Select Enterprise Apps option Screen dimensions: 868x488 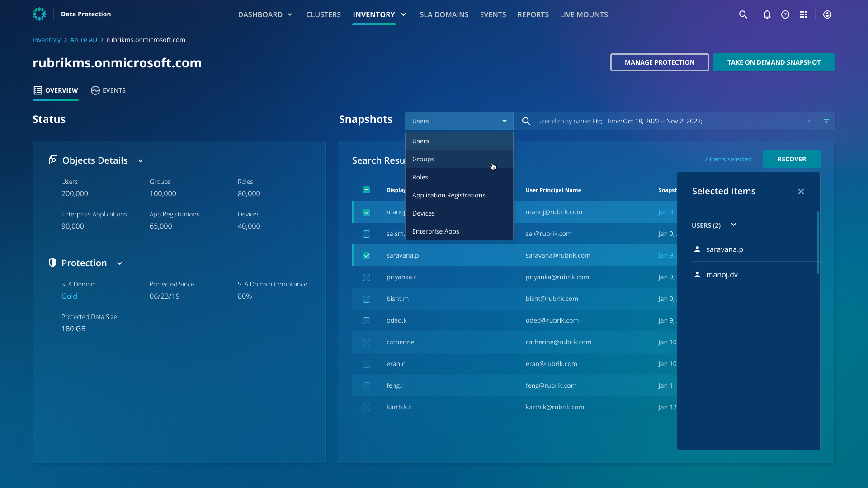459,231
